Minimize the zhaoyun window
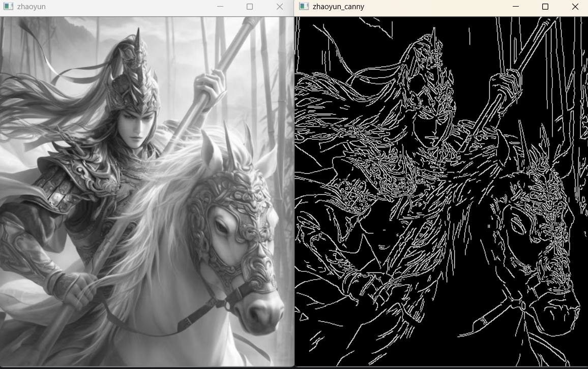 [220, 7]
